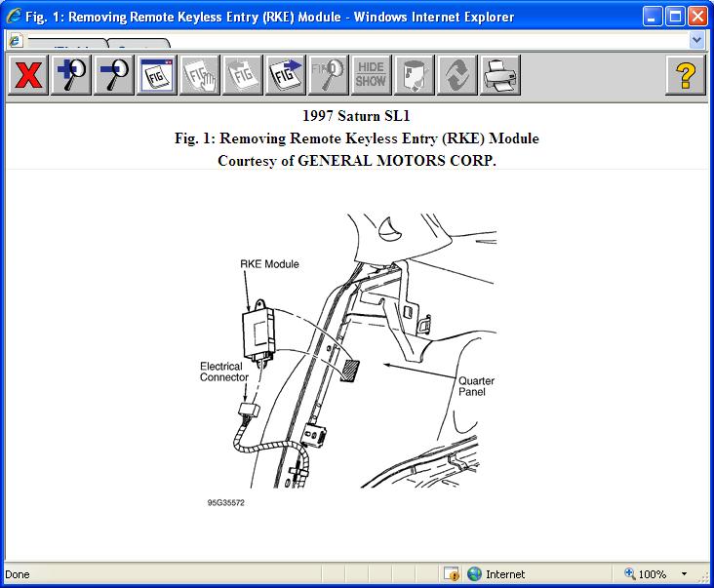Open the previous figure icon

243,75
